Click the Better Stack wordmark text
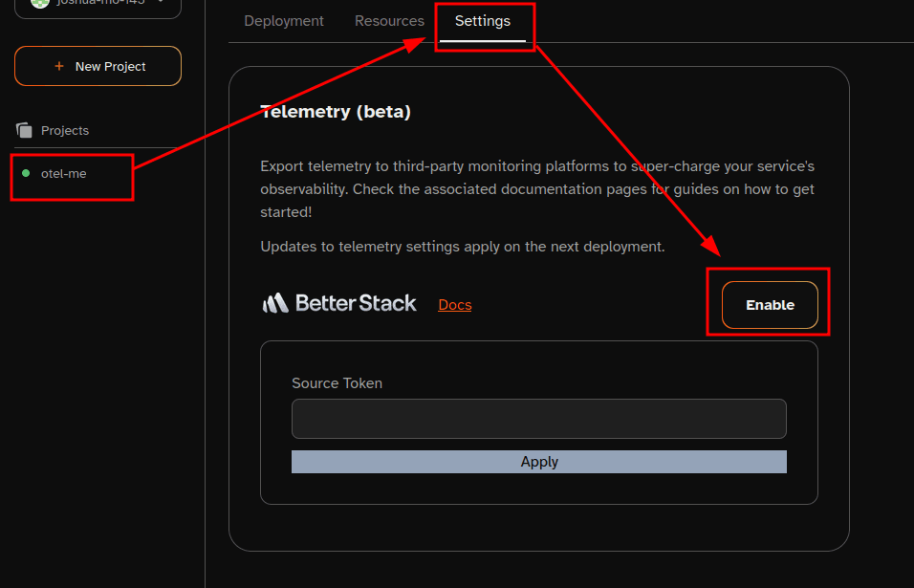This screenshot has height=588, width=914. pos(356,304)
